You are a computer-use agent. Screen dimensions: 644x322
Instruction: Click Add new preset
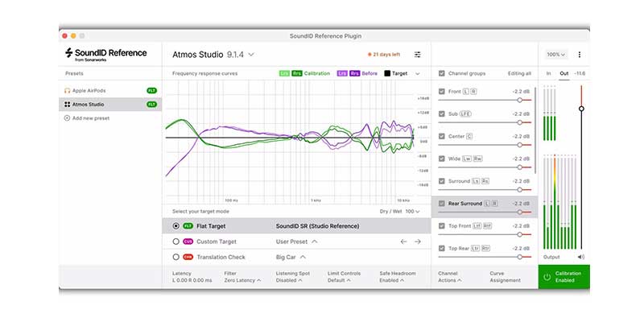pyautogui.click(x=87, y=118)
